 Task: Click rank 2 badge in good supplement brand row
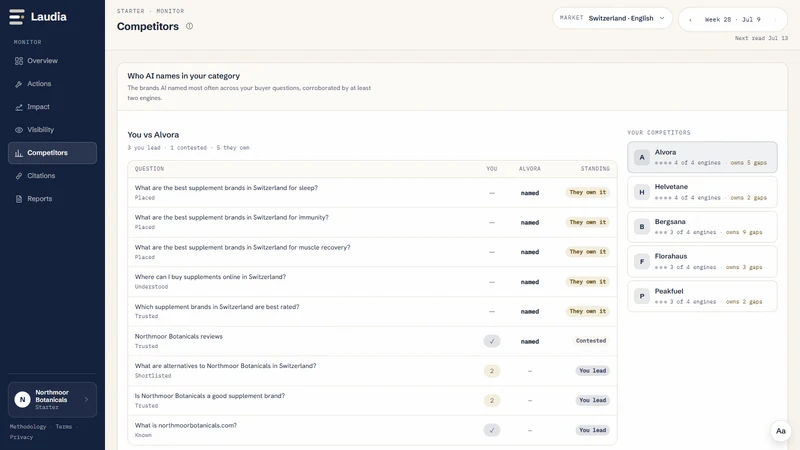492,401
